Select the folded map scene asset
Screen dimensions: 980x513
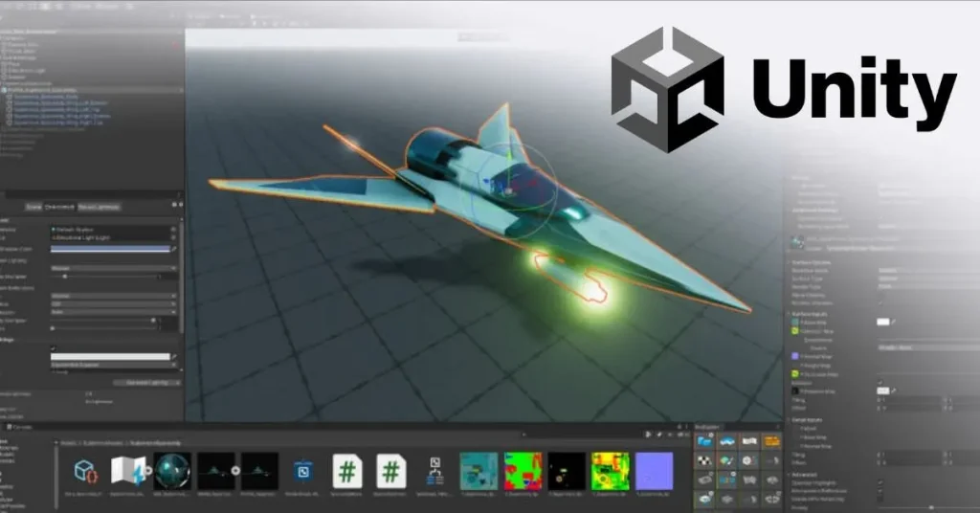point(129,471)
